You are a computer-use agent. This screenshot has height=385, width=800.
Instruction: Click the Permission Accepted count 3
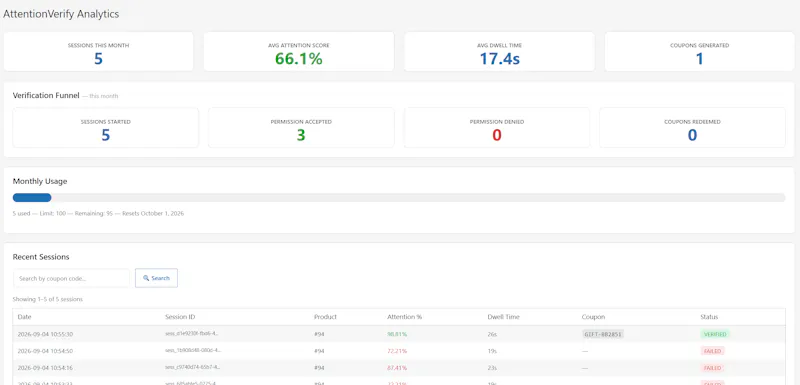(301, 135)
